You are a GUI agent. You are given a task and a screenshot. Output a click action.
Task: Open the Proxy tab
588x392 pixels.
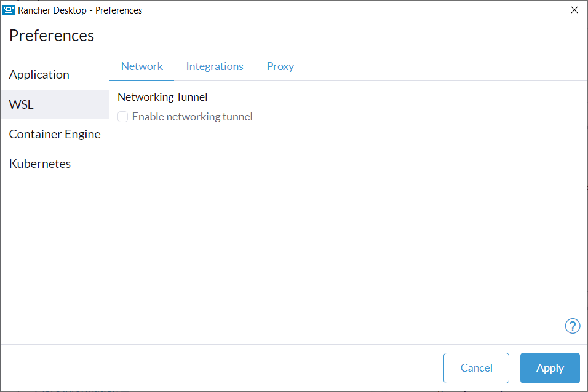(x=280, y=66)
